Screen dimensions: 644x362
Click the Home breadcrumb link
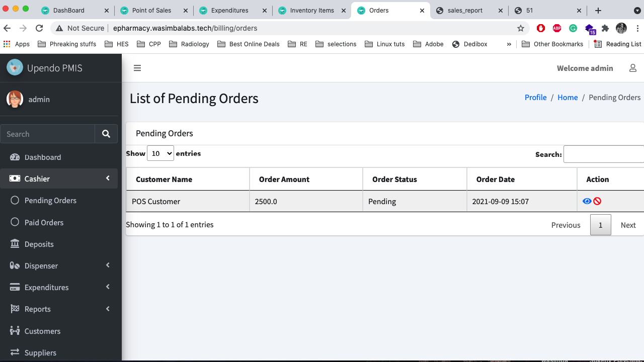click(568, 98)
